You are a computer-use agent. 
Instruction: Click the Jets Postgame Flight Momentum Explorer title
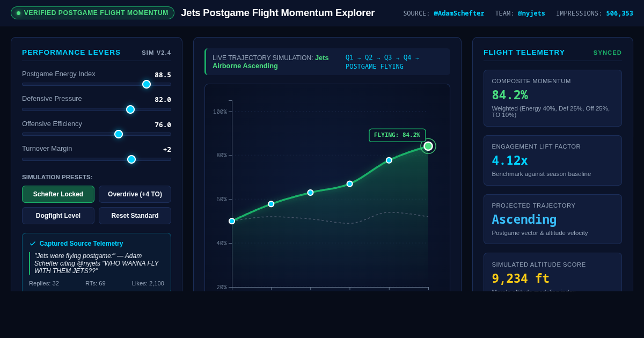click(277, 13)
